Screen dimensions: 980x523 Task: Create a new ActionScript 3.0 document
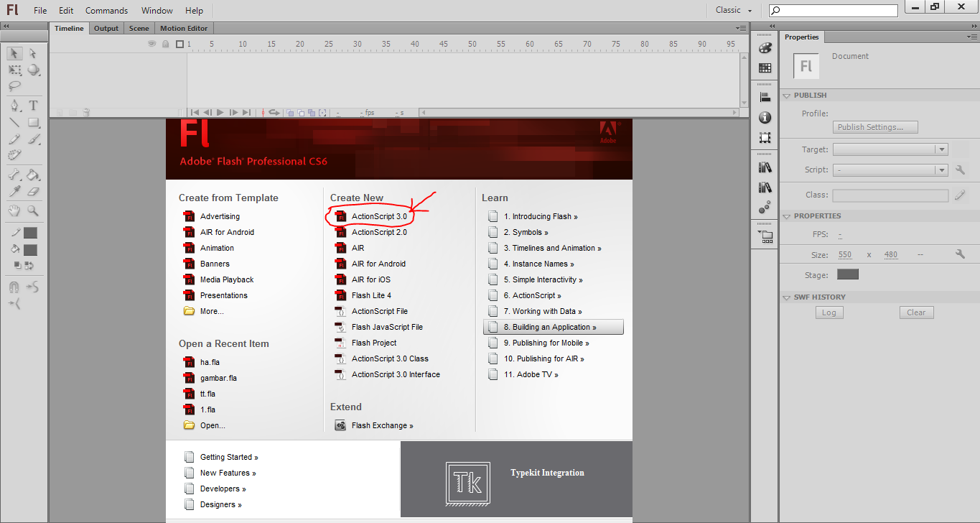coord(379,216)
